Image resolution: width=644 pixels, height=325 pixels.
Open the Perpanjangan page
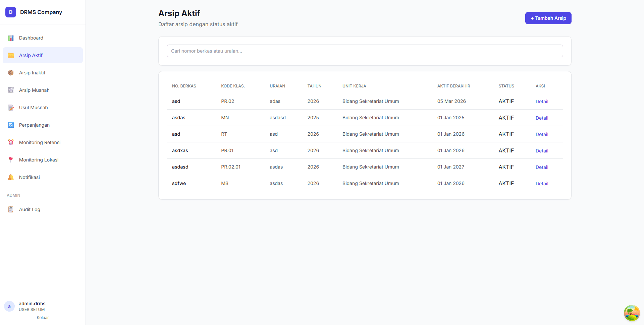(x=43, y=125)
